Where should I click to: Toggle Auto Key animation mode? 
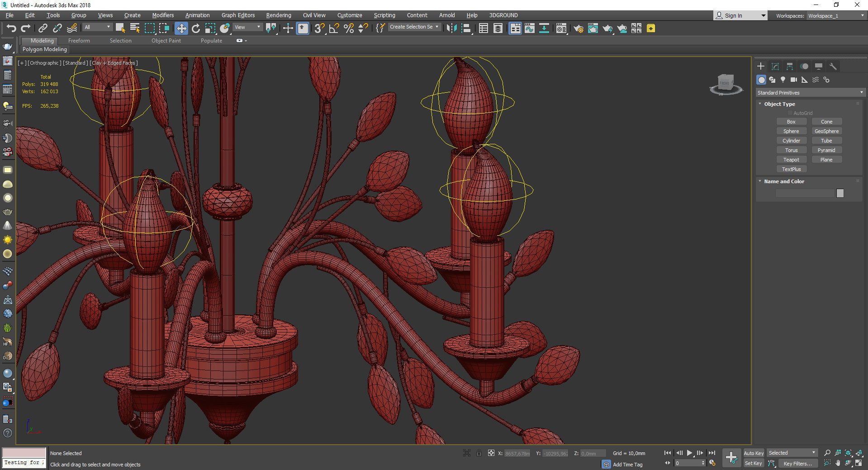[x=754, y=453]
